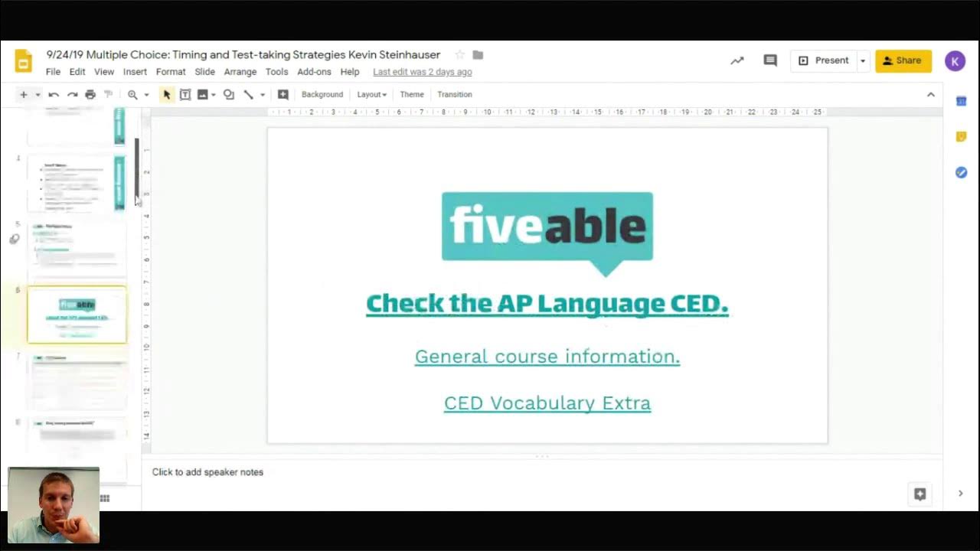The height and width of the screenshot is (551, 980).
Task: Open the File menu
Action: coord(53,72)
